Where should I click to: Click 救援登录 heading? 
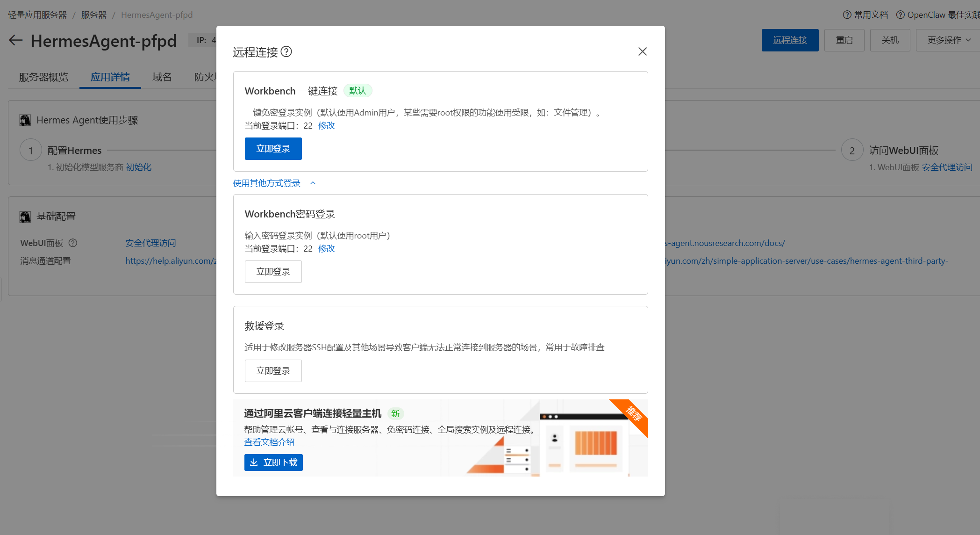click(265, 326)
